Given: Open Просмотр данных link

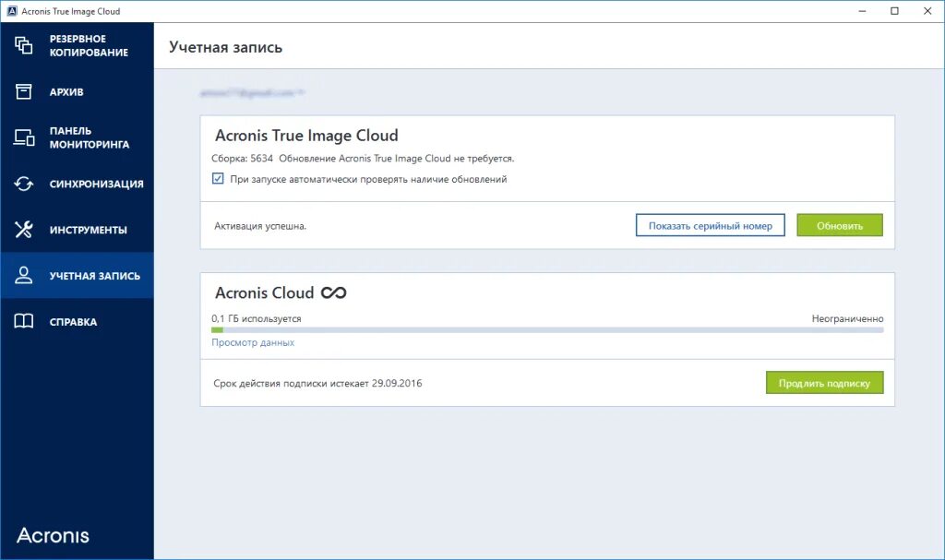Looking at the screenshot, I should click(x=253, y=342).
